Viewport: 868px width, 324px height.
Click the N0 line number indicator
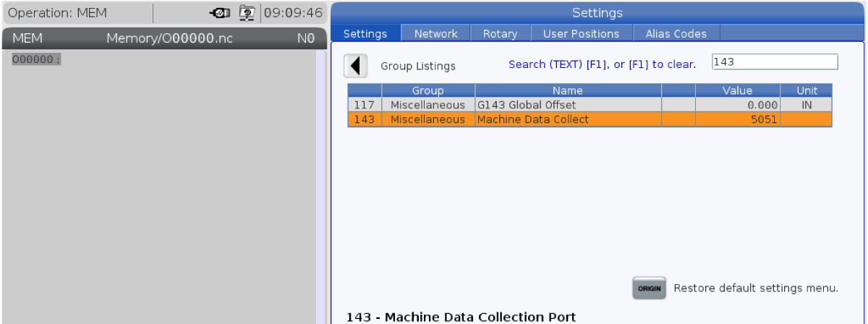[306, 38]
